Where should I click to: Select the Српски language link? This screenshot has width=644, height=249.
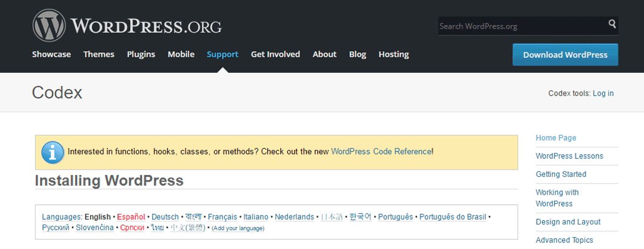pos(132,228)
